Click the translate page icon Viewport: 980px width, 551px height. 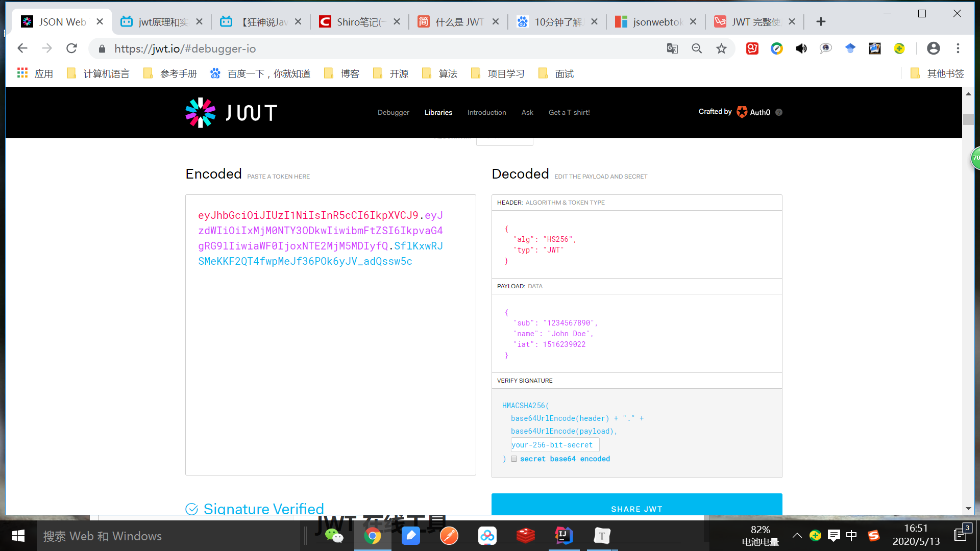(672, 48)
